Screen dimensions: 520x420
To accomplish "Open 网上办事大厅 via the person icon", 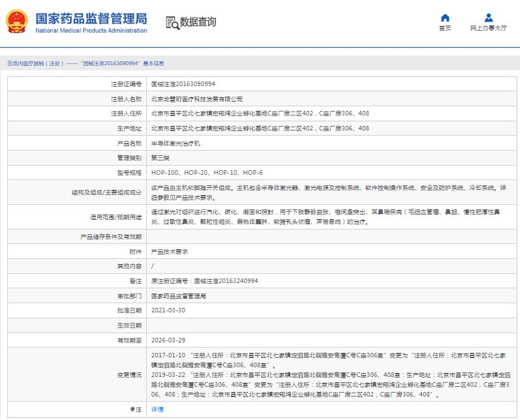I will (x=489, y=18).
